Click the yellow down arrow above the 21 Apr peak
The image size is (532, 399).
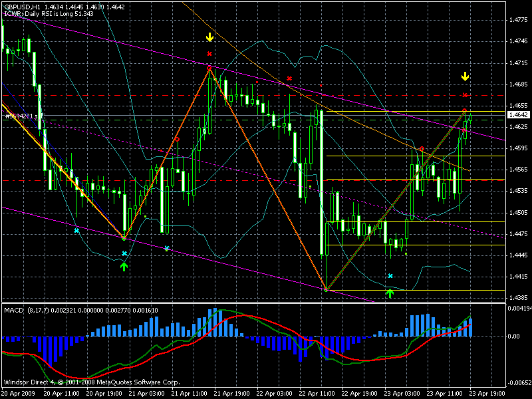point(209,37)
